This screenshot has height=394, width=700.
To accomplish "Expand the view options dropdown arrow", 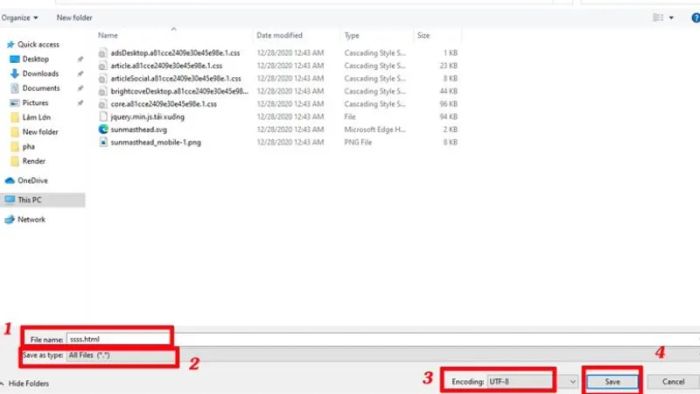I will click(x=671, y=18).
